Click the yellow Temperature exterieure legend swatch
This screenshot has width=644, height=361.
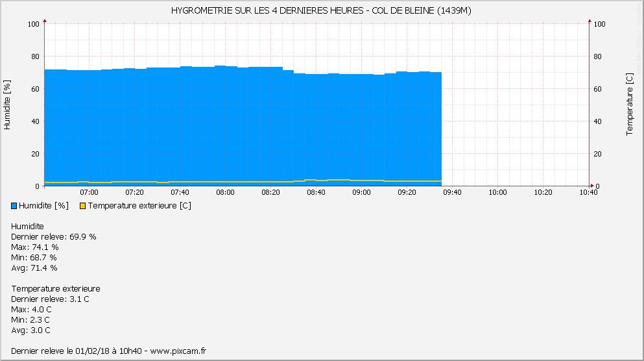[82, 206]
